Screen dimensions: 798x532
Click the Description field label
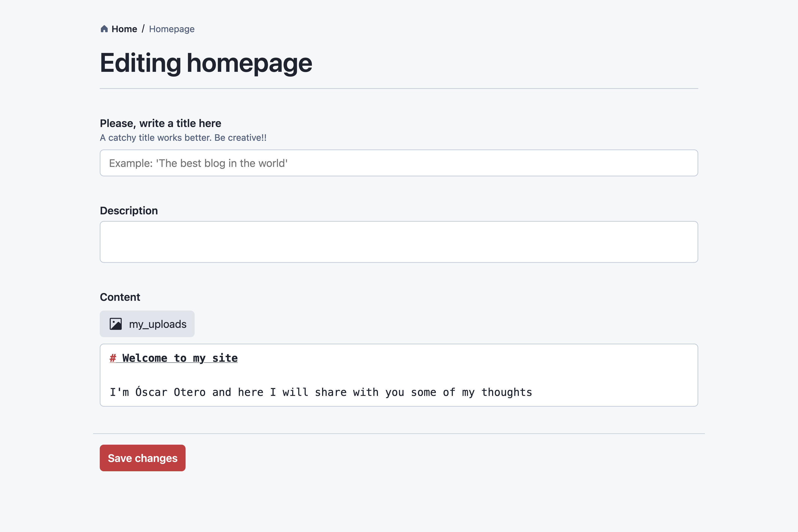point(129,210)
